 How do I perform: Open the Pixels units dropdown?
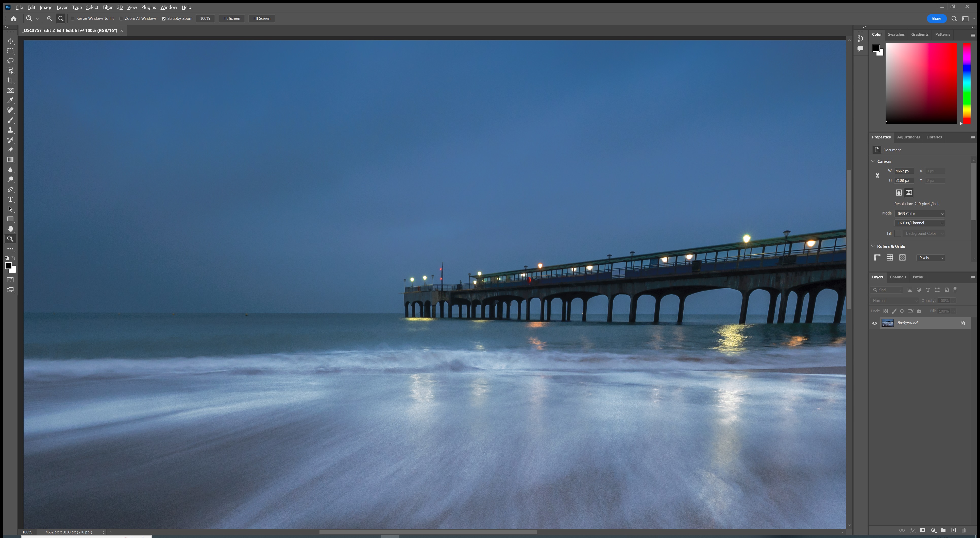click(931, 257)
